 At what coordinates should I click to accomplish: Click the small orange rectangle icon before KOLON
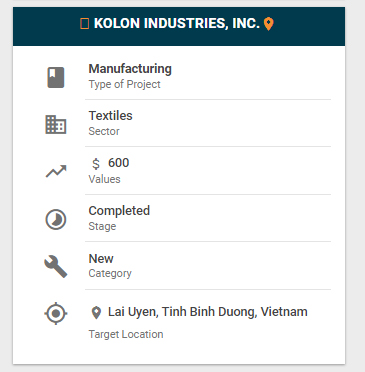[x=85, y=24]
